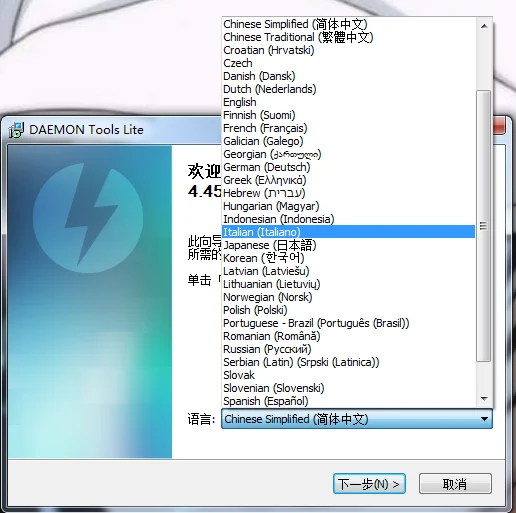This screenshot has width=516, height=513.
Task: Choose Norwegian (Norsk) language
Action: click(x=348, y=297)
